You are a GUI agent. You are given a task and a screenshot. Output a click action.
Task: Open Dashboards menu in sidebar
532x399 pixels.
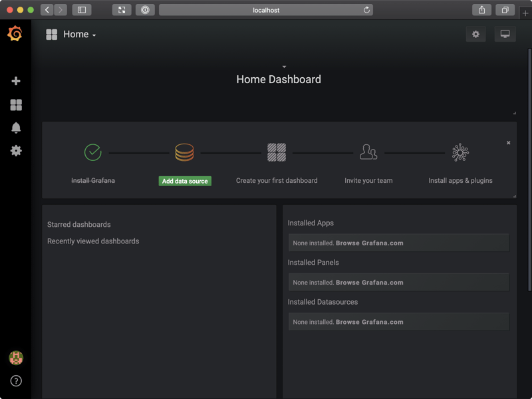pos(16,105)
